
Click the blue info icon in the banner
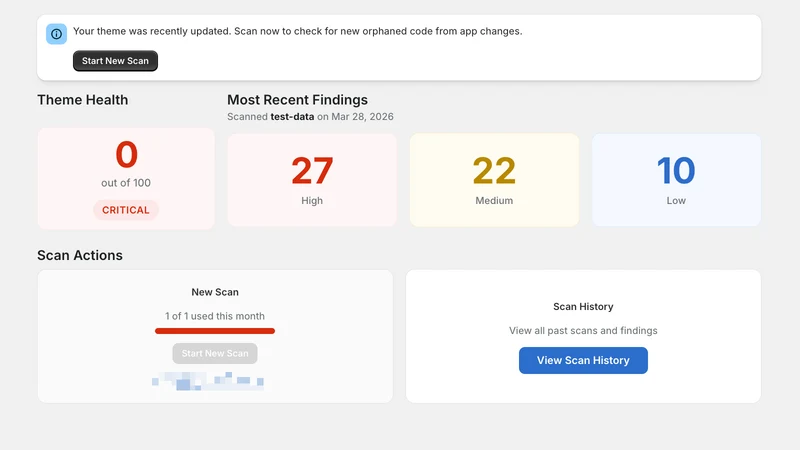click(x=56, y=34)
